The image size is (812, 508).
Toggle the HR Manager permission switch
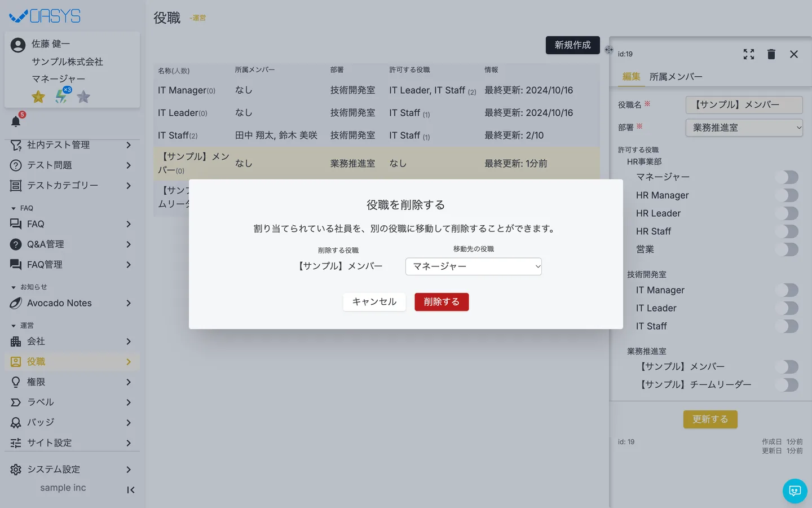tap(787, 195)
